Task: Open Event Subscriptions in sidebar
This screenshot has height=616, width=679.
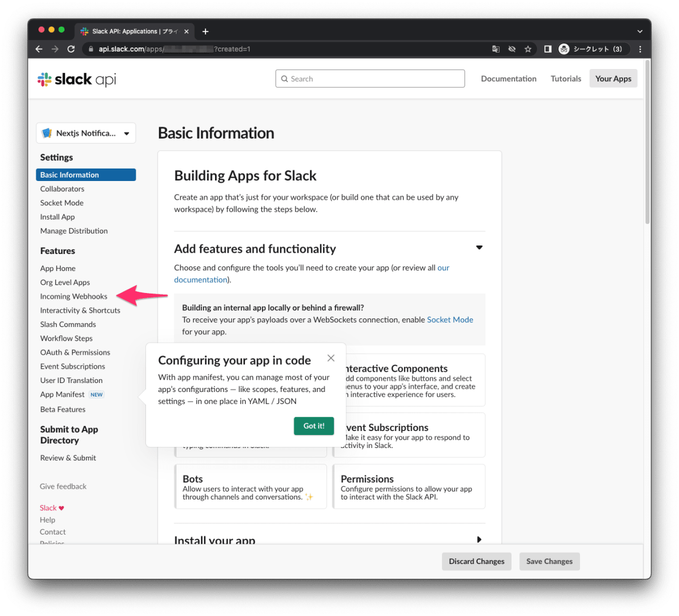Action: (72, 367)
